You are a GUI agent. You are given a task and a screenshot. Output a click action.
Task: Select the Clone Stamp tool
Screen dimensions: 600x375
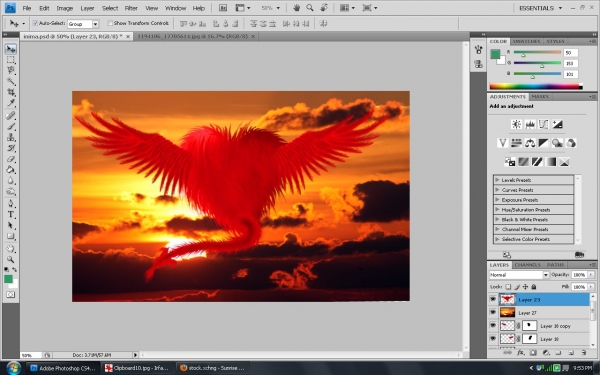[x=11, y=137]
